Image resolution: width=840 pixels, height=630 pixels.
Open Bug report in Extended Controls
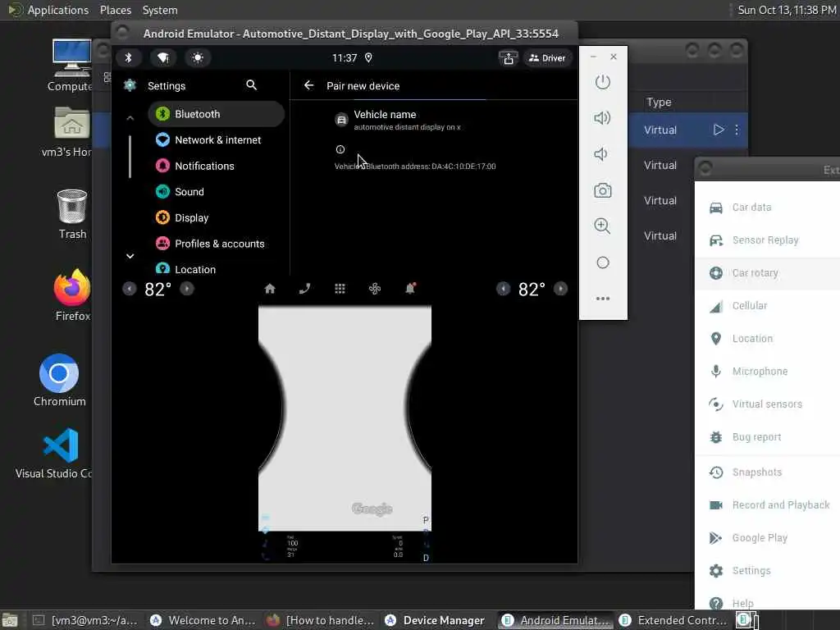(x=767, y=437)
